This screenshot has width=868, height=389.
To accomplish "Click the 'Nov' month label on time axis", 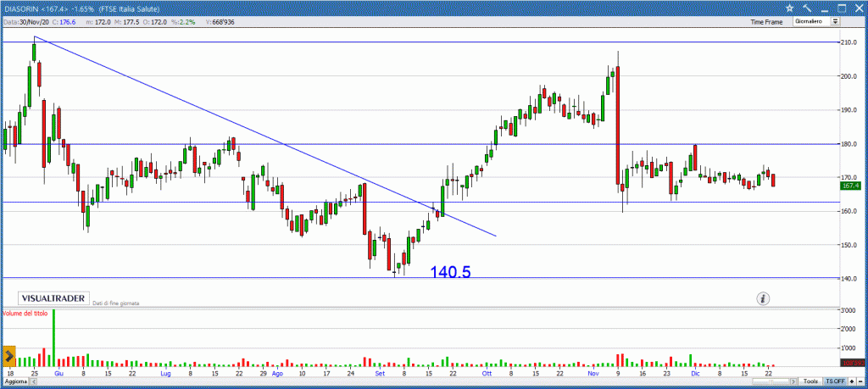I will 593,374.
